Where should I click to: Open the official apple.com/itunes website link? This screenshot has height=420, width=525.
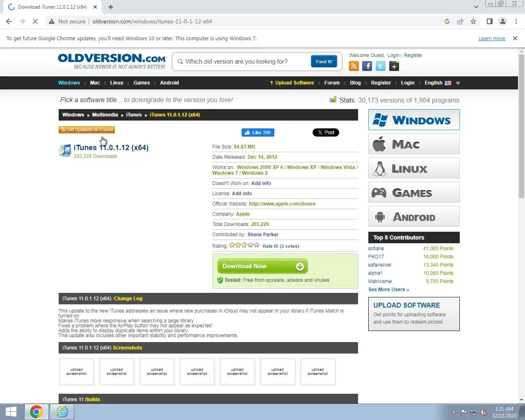coord(282,204)
